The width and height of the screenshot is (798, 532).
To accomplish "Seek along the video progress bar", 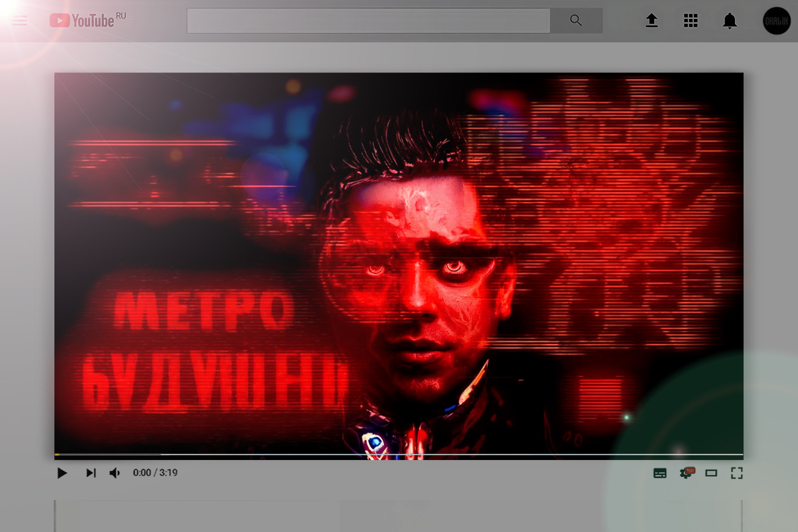I will coord(399,454).
